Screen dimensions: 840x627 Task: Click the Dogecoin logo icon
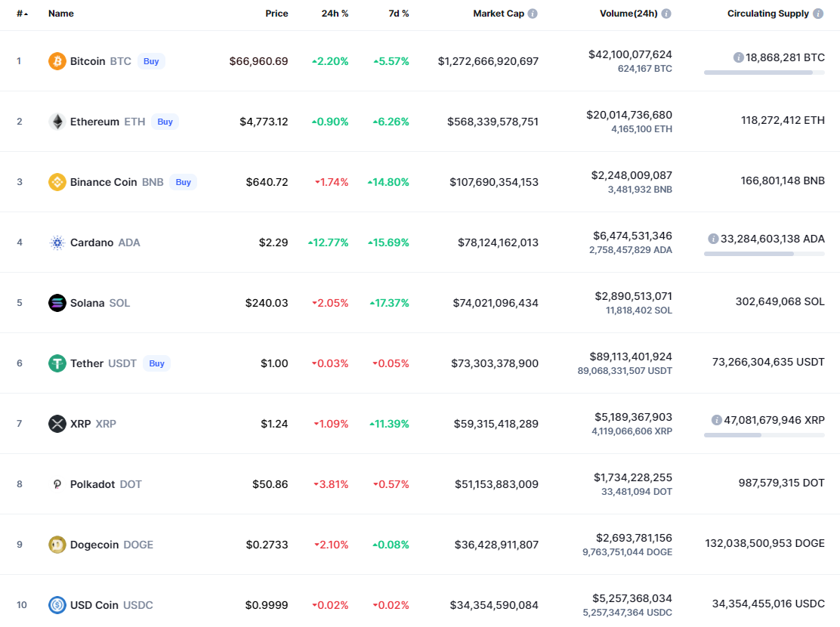click(x=57, y=545)
